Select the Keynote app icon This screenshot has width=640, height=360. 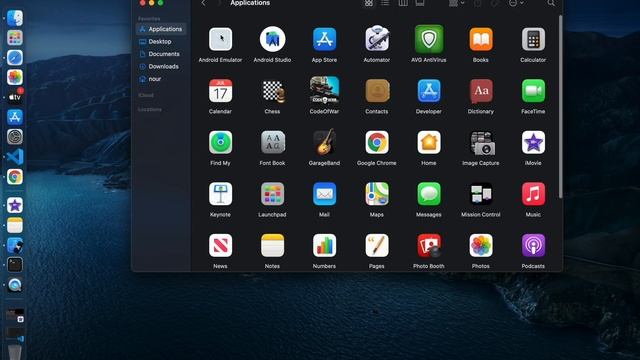pyautogui.click(x=220, y=193)
